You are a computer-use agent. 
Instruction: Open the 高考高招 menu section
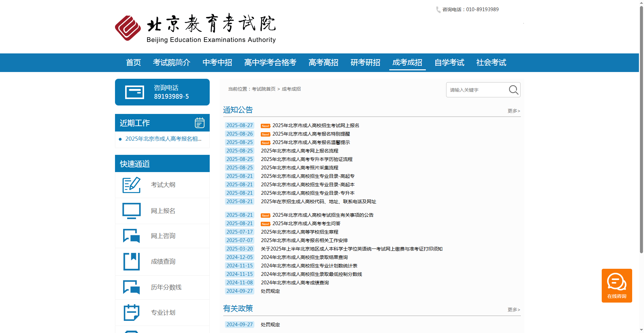[323, 63]
